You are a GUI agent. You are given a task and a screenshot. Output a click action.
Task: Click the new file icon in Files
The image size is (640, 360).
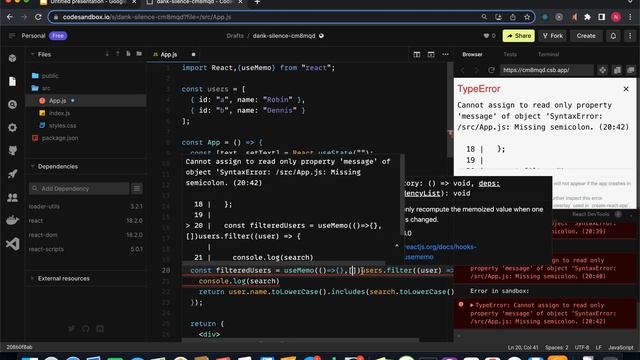(x=128, y=54)
